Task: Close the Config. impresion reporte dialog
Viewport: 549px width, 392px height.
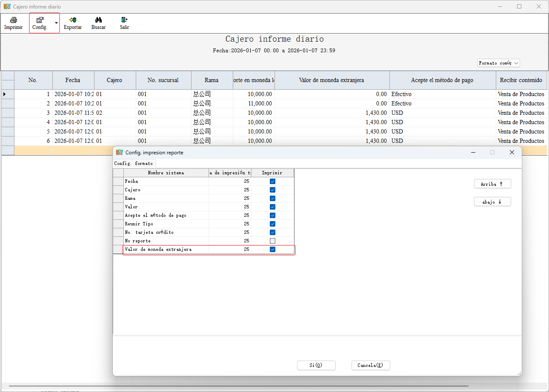Action: coord(512,152)
